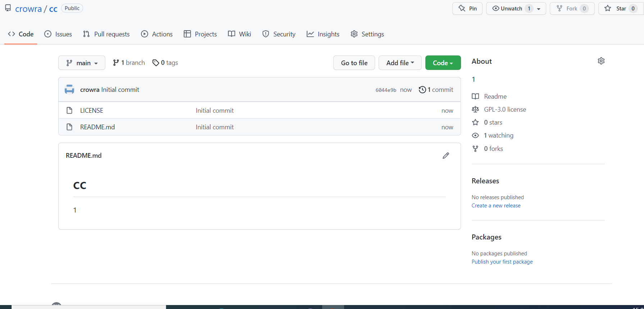Open Initial commit message for LICENSE row

pyautogui.click(x=215, y=111)
